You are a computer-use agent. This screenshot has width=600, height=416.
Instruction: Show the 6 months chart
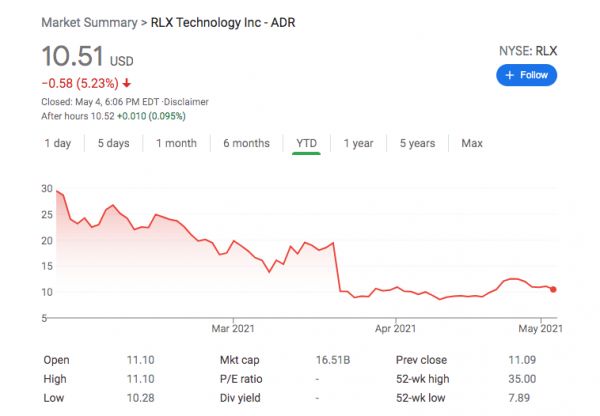click(x=246, y=143)
